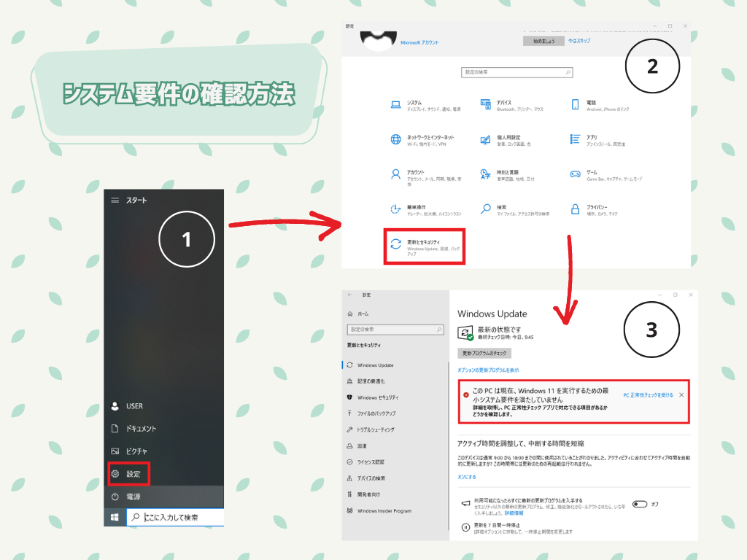Toggle the get latest updates switch (オフ)
This screenshot has width=747, height=560.
[640, 504]
